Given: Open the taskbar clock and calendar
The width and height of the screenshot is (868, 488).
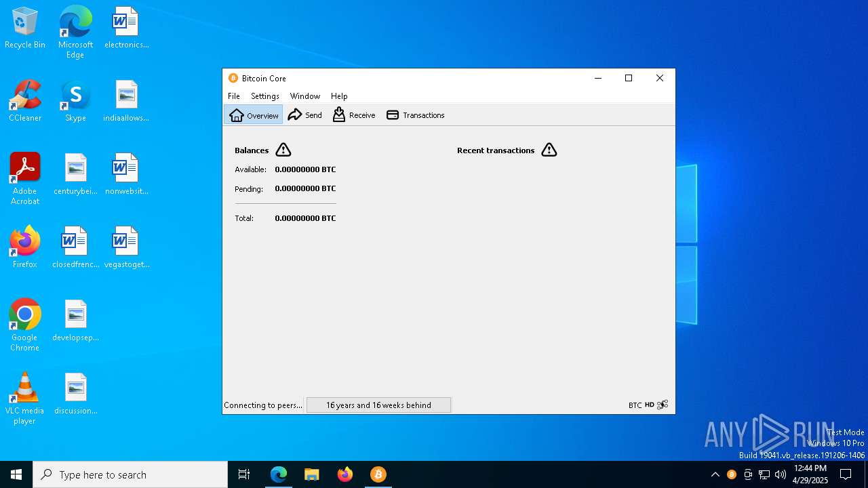Looking at the screenshot, I should coord(810,474).
